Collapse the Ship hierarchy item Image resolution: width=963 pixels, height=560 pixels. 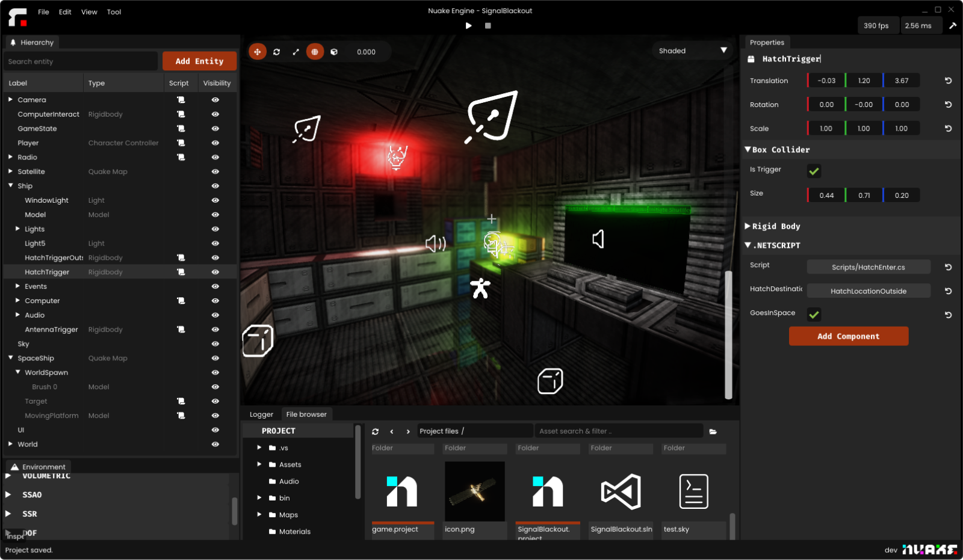tap(10, 186)
